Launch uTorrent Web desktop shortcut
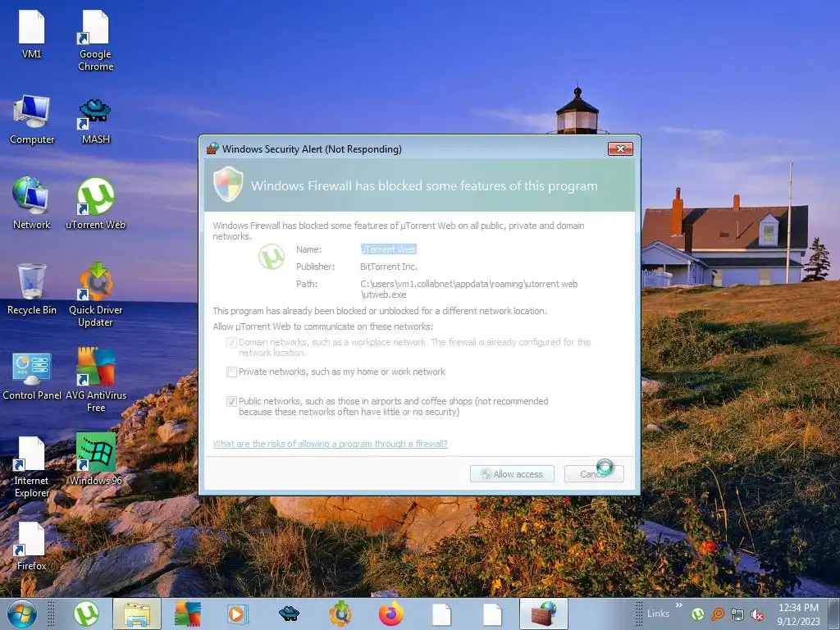This screenshot has width=840, height=630. (x=95, y=203)
